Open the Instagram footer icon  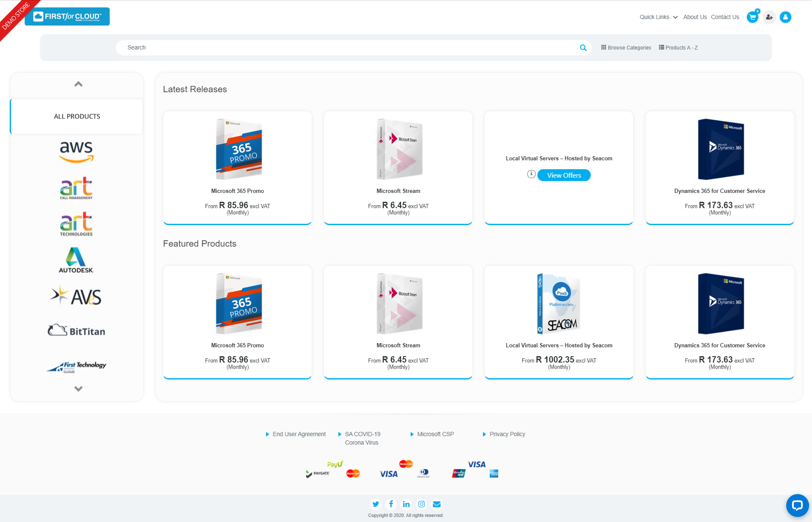pos(422,504)
